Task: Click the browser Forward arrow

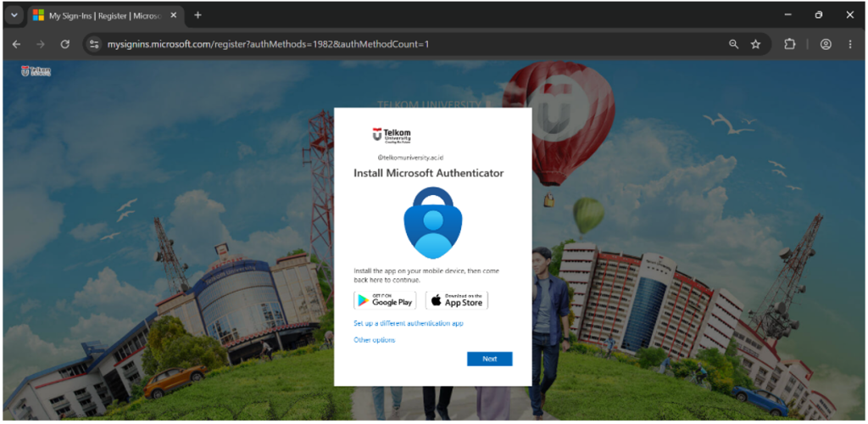Action: click(41, 44)
